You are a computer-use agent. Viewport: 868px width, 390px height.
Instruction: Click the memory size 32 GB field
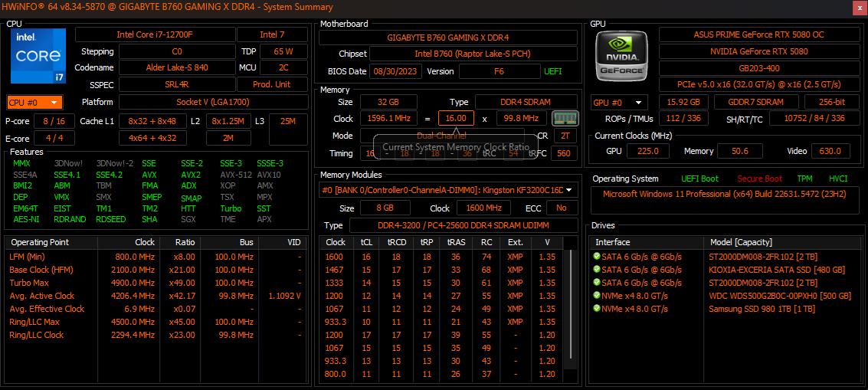tap(388, 102)
